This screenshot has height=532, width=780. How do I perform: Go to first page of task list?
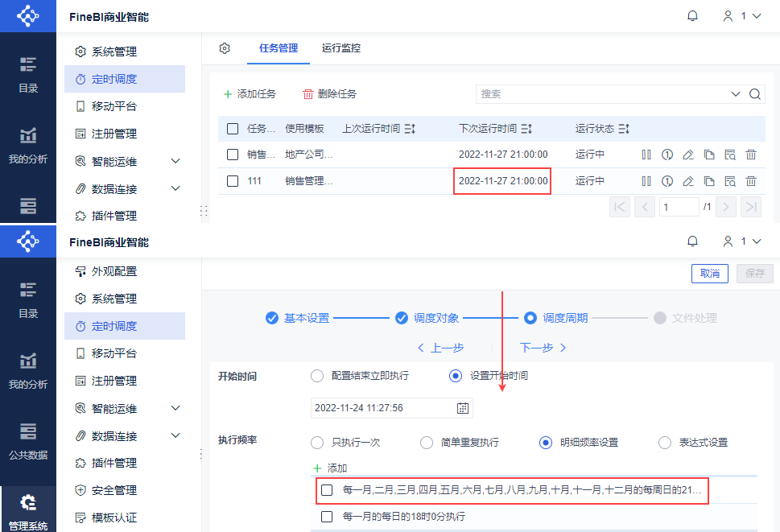(x=620, y=207)
